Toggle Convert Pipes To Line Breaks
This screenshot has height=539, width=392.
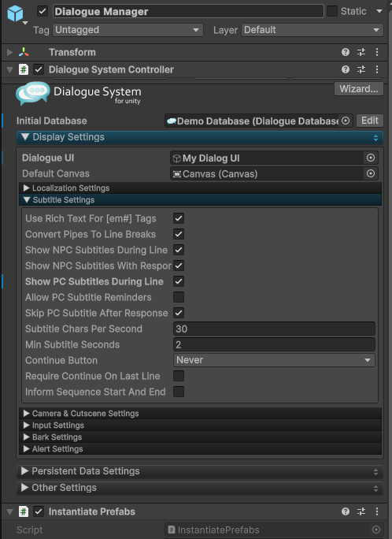179,234
